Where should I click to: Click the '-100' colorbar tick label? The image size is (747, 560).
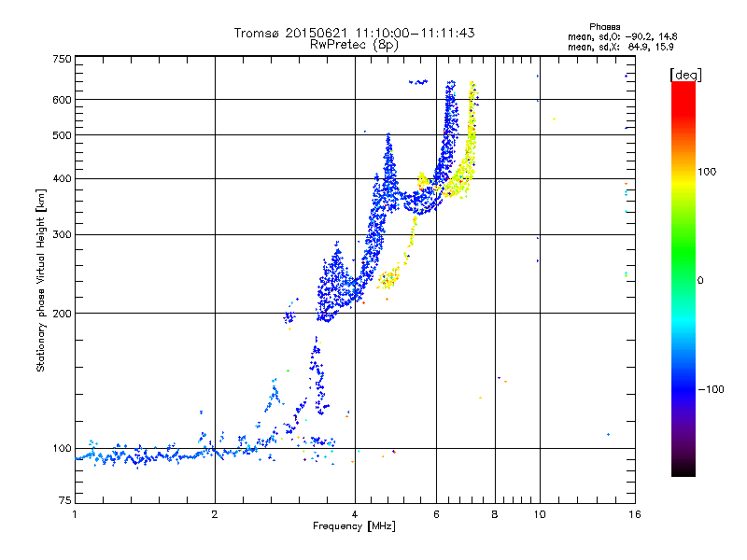coord(712,389)
